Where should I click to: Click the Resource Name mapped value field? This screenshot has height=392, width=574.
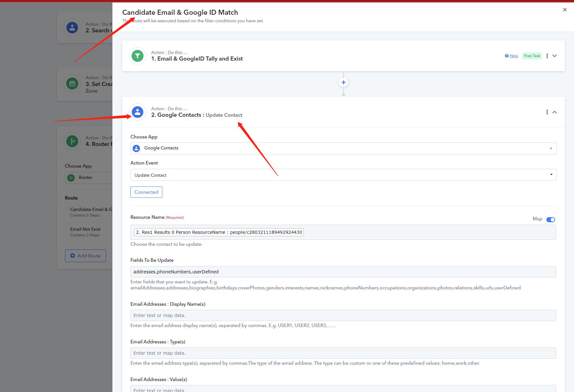(343, 232)
